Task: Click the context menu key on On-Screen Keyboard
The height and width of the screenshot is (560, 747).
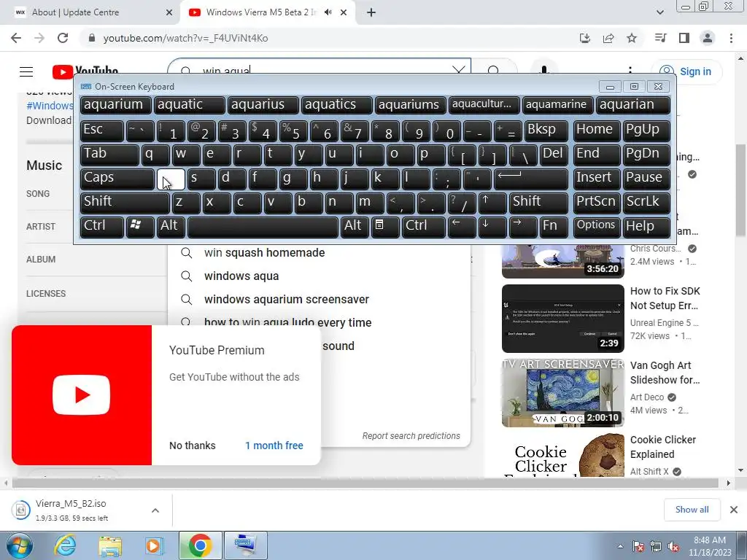Action: click(x=385, y=226)
